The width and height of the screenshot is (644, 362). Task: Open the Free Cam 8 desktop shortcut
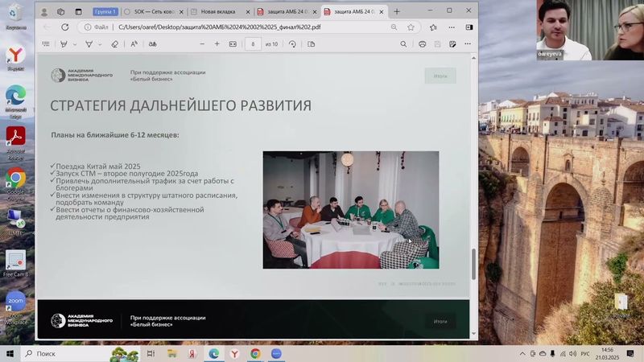point(15,263)
